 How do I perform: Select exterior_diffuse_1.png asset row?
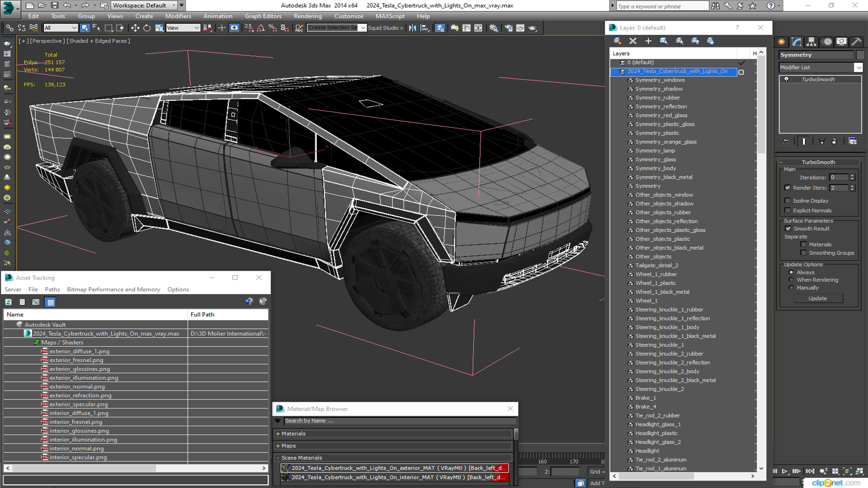click(x=79, y=352)
